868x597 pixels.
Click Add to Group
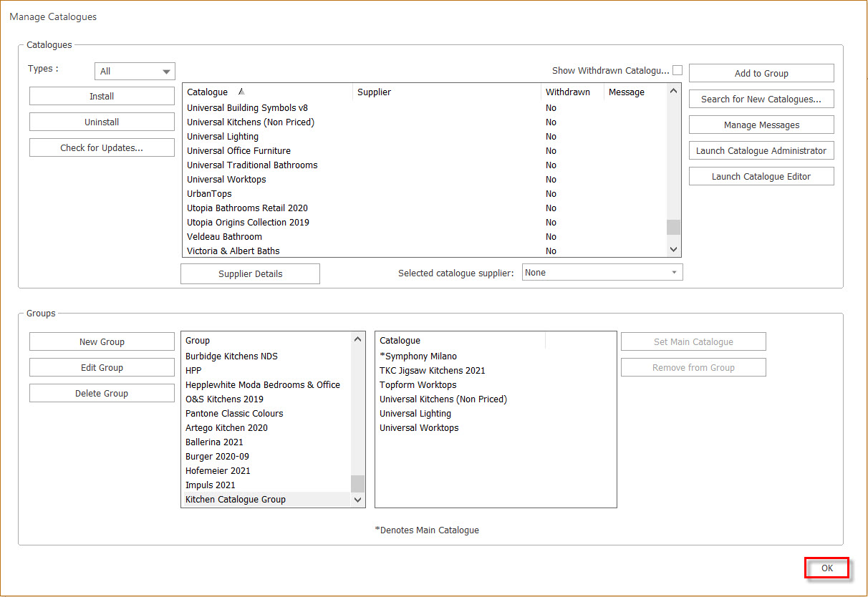point(761,72)
